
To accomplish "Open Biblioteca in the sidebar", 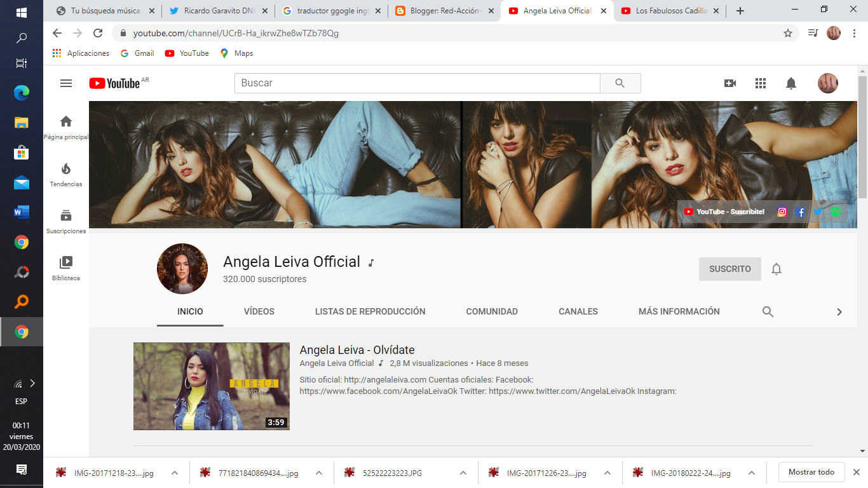I will tap(66, 269).
